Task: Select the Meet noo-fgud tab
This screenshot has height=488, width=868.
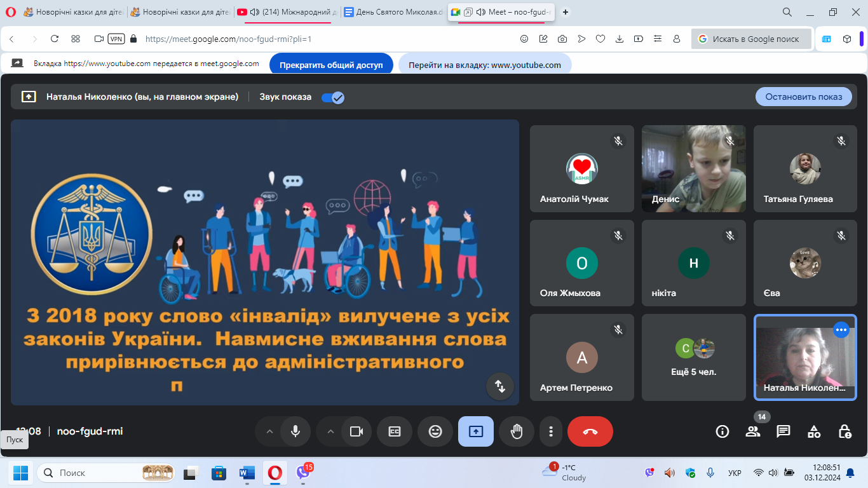Action: (x=501, y=12)
